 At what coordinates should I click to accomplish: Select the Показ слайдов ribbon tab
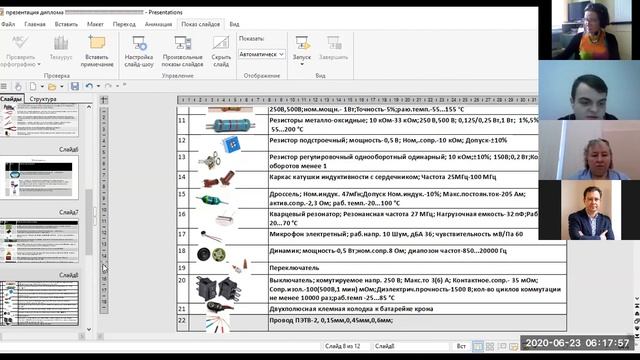coord(200,24)
